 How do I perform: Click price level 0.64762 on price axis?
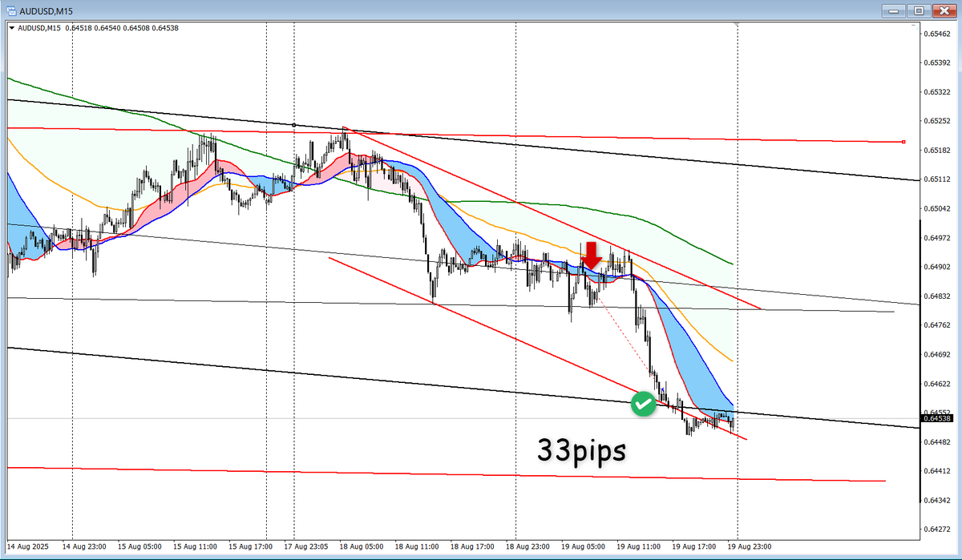pyautogui.click(x=936, y=325)
